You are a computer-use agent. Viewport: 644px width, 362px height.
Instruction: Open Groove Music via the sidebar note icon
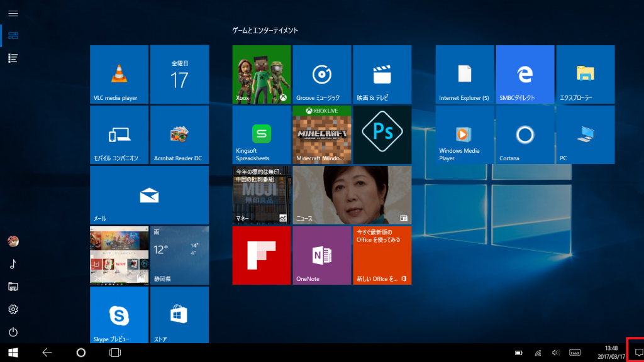(x=14, y=264)
